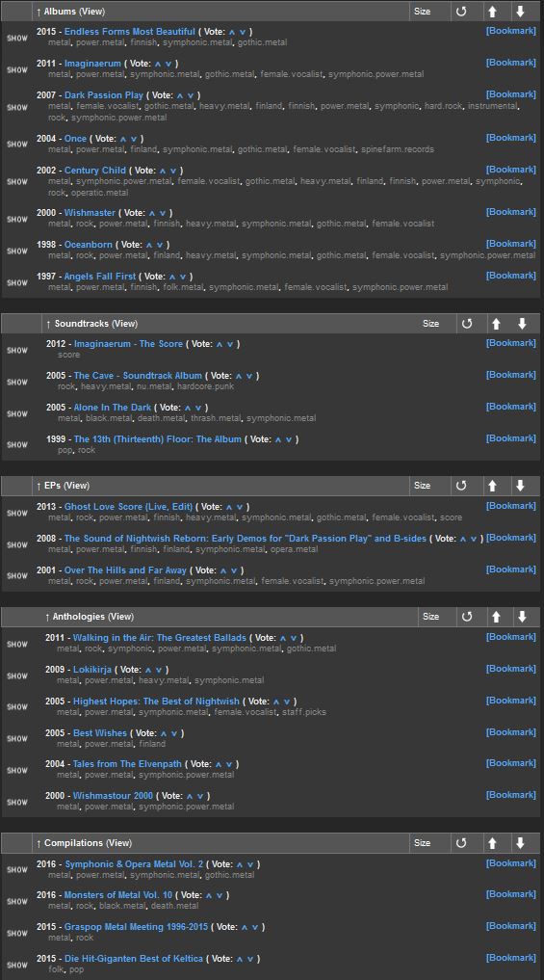Toggle SHOW for Dark Passion Play
Screen dimensions: 544x980
click(x=17, y=107)
